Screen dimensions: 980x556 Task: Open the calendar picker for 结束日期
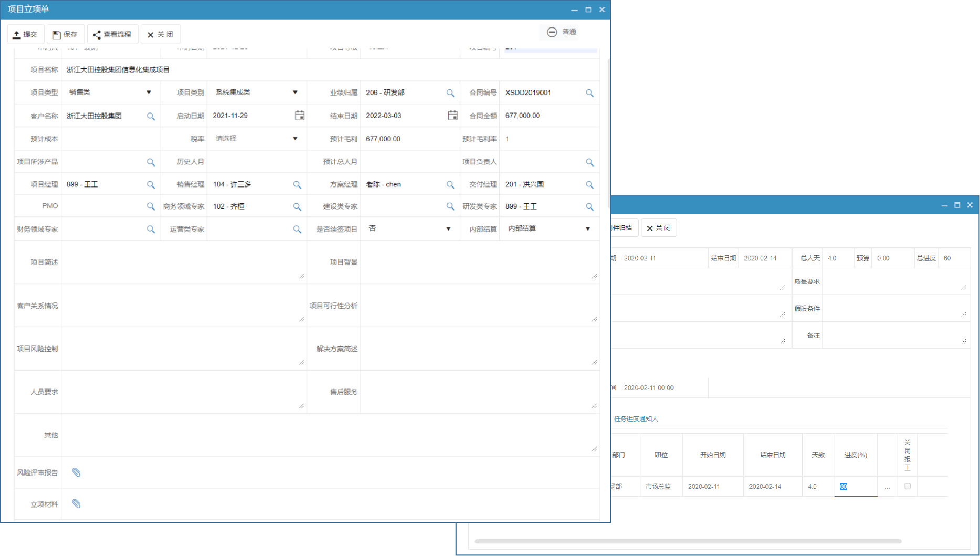click(452, 116)
